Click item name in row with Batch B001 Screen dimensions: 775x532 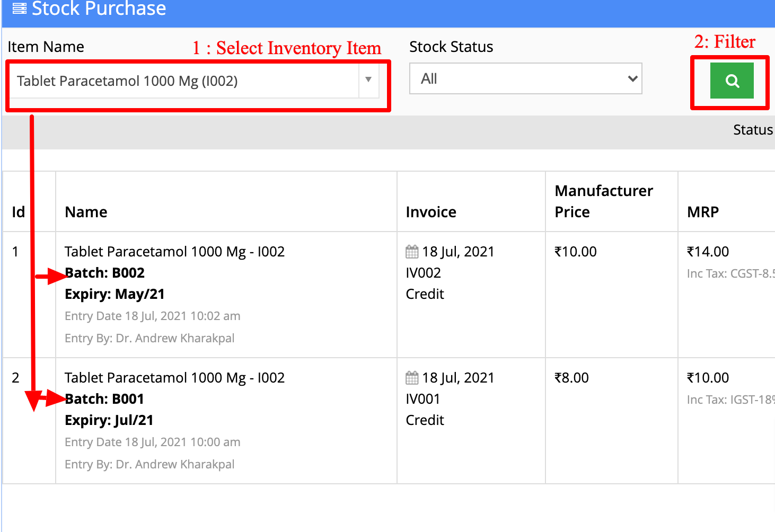(x=174, y=378)
